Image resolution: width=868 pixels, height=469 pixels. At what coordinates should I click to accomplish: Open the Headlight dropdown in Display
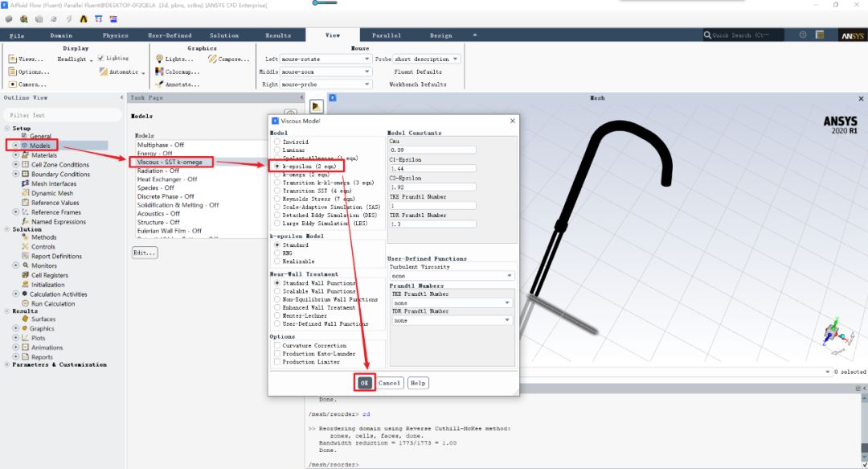[75, 59]
